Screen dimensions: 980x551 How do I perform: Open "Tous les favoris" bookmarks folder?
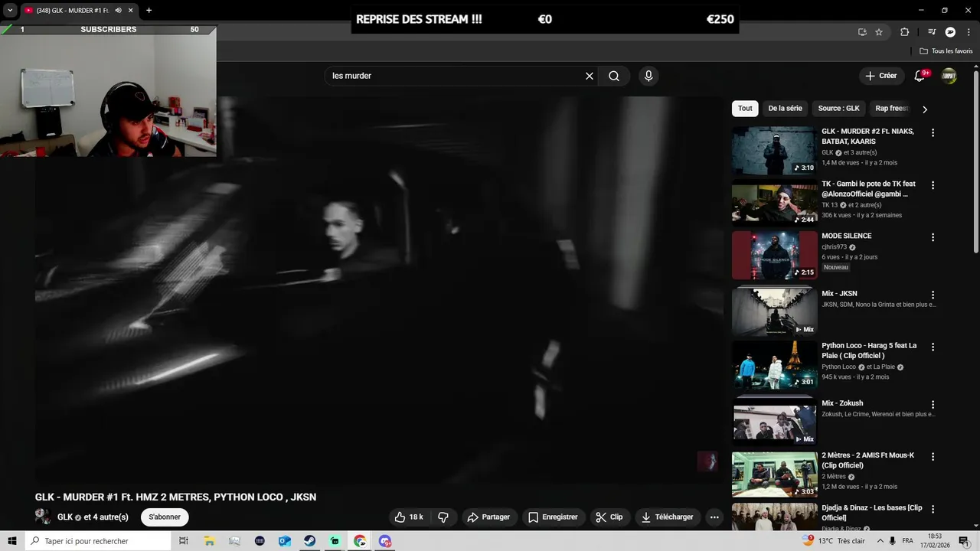(x=946, y=51)
